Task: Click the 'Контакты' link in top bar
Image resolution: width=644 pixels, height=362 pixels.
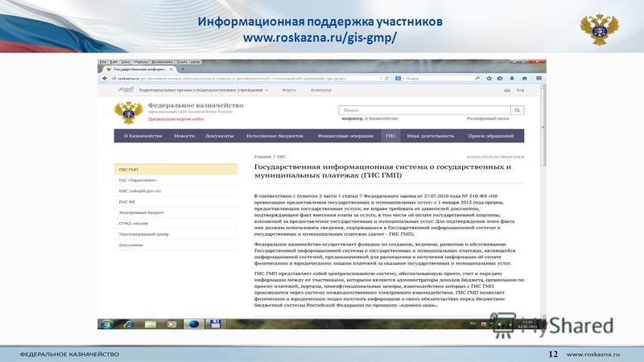Action: [320, 90]
